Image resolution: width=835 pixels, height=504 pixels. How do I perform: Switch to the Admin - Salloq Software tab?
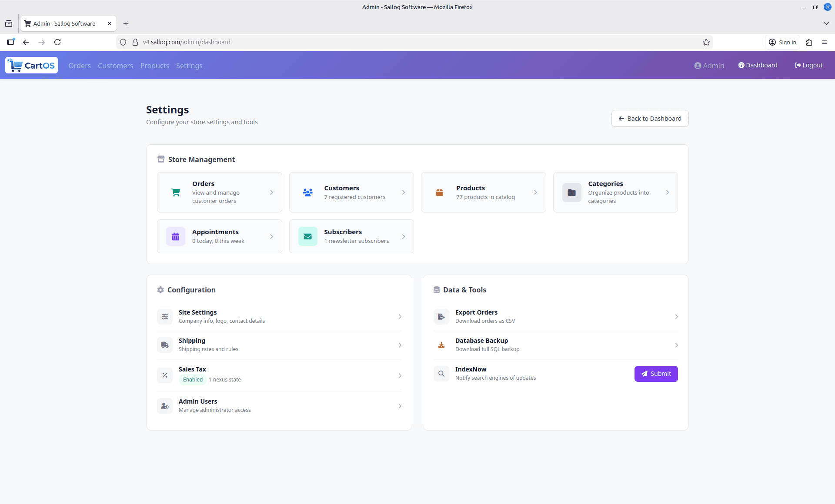point(64,23)
